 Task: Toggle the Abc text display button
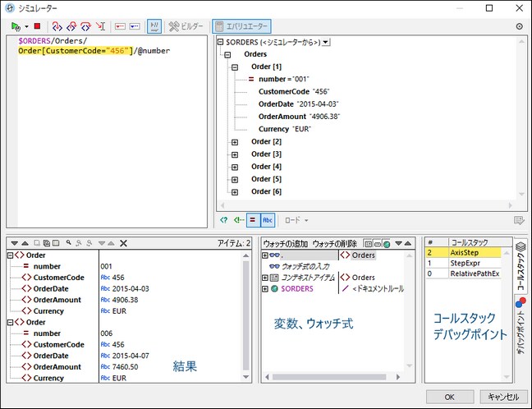(268, 220)
